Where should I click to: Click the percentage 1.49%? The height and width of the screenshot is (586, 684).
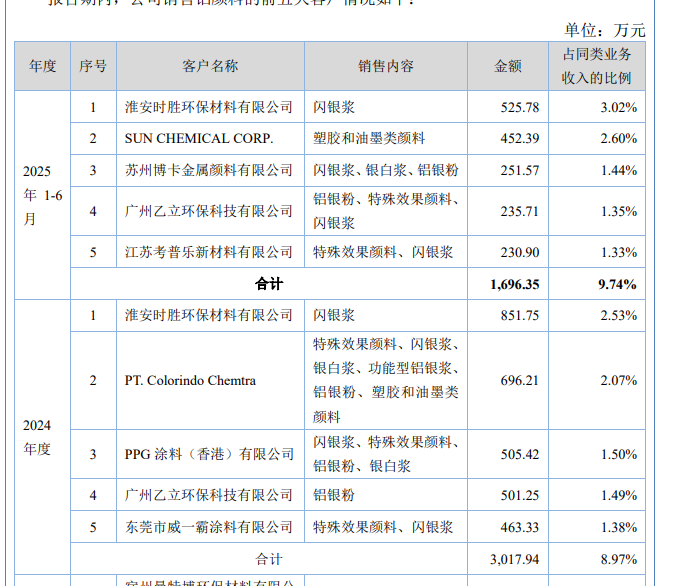[x=619, y=495]
